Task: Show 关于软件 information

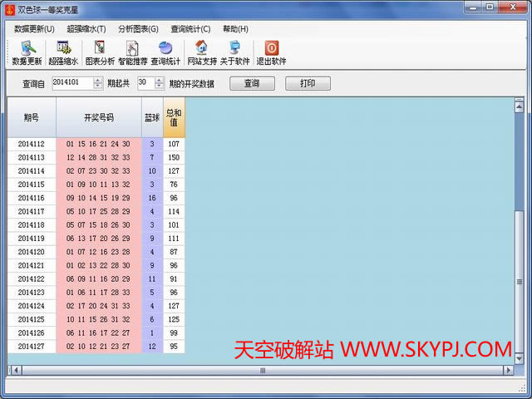Action: tap(235, 53)
